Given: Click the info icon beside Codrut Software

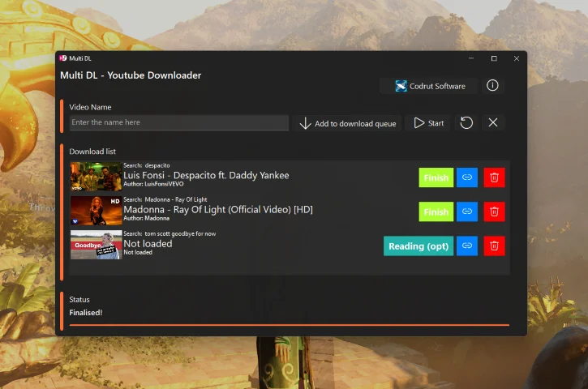Looking at the screenshot, I should pos(492,86).
